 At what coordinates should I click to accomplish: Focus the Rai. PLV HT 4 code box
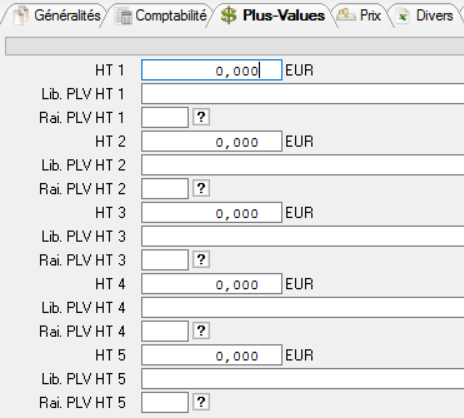tap(165, 331)
